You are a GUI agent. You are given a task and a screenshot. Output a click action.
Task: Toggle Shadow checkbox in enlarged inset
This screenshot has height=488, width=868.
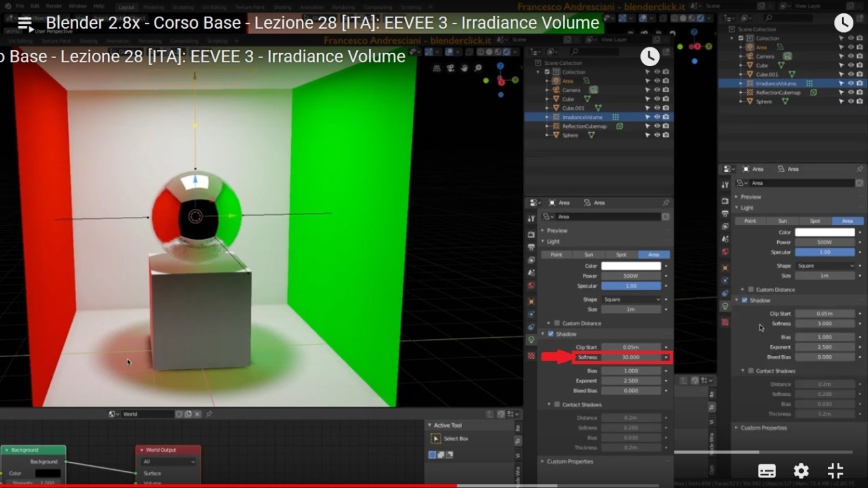551,334
